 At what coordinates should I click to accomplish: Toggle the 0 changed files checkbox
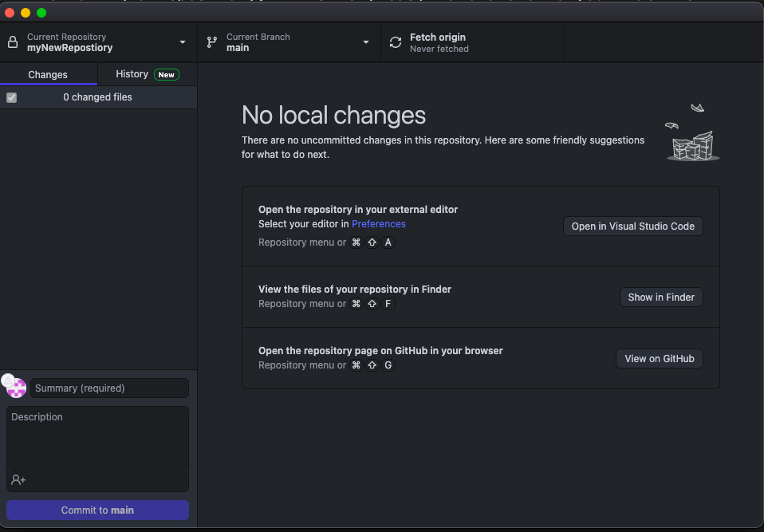point(12,97)
